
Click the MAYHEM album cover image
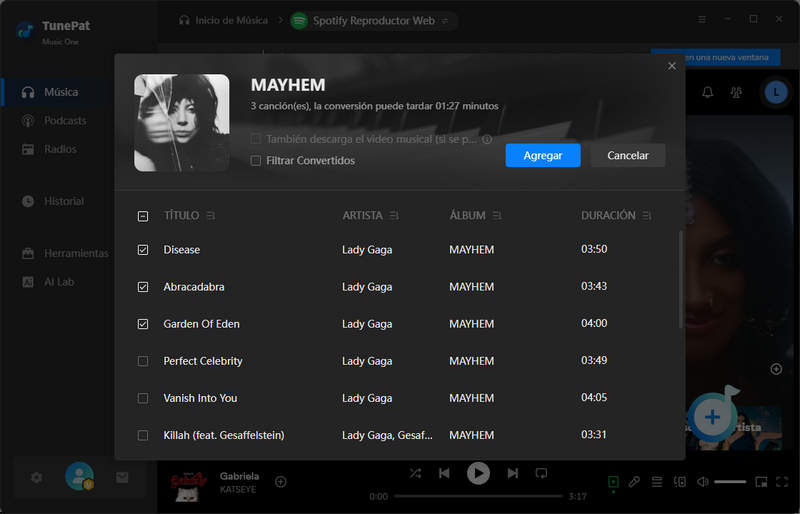(x=182, y=123)
